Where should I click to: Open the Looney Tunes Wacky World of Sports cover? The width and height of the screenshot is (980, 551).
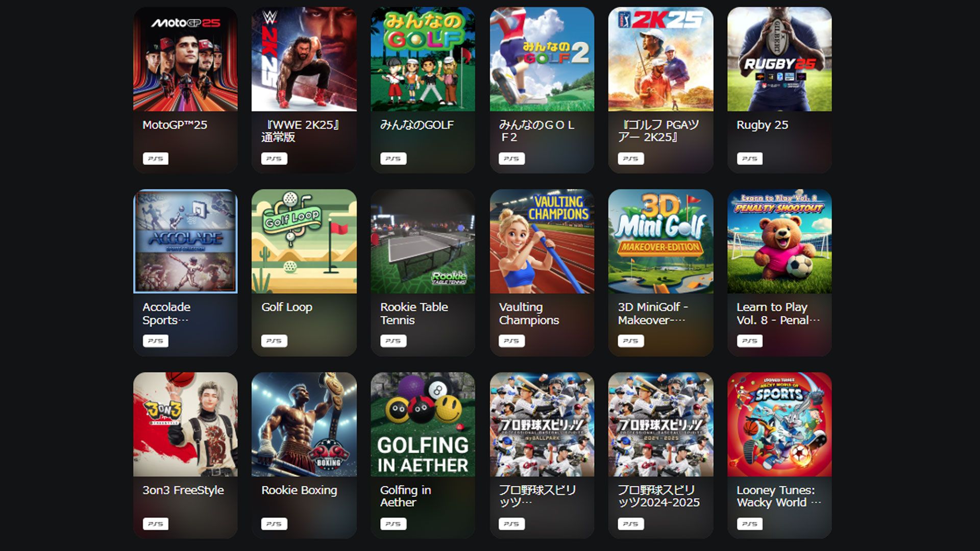point(779,424)
